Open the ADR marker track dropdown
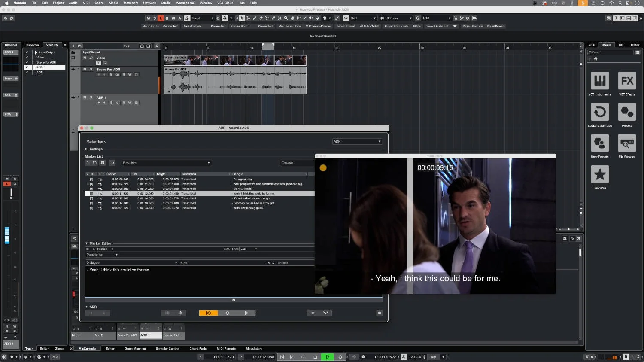This screenshot has height=362, width=644. [x=357, y=141]
